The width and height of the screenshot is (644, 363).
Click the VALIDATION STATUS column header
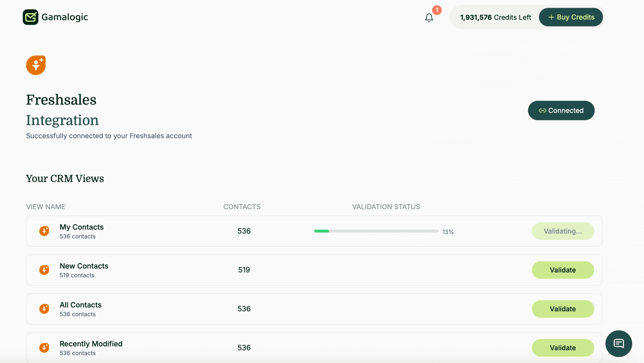tap(386, 207)
